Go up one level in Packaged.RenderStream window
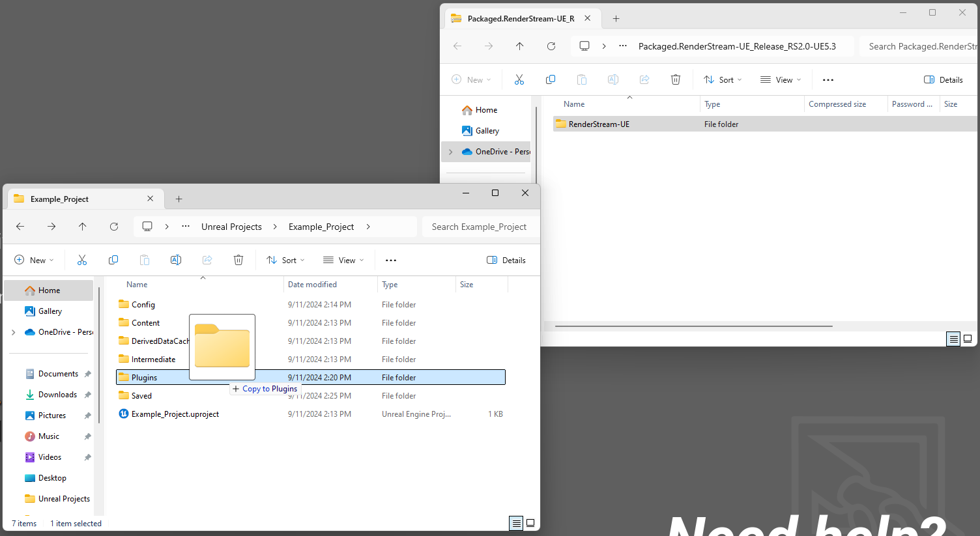Viewport: 980px width, 536px height. click(519, 46)
